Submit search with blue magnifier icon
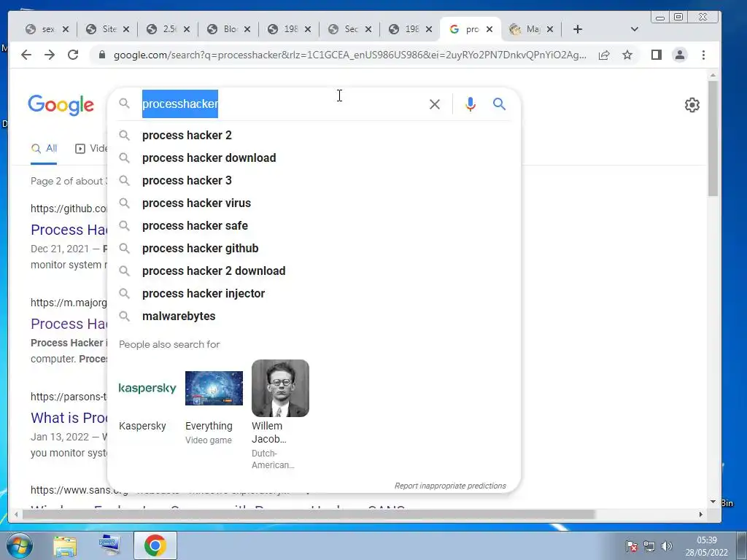Image resolution: width=747 pixels, height=560 pixels. tap(499, 104)
